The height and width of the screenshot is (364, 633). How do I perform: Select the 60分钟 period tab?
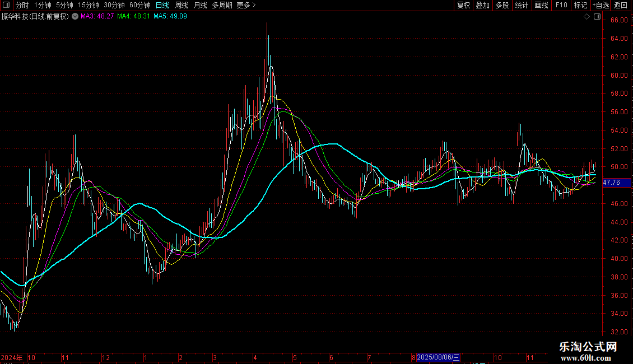[x=139, y=5]
